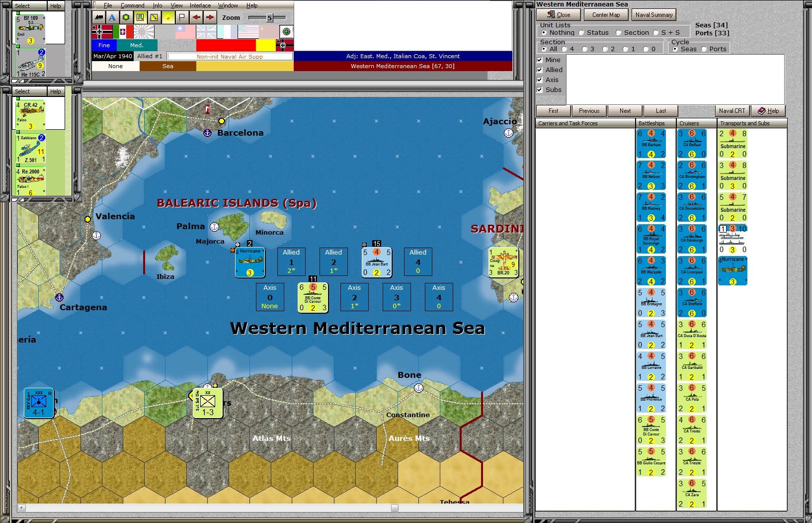Click the Allied 2 sea-box section on map

click(333, 261)
